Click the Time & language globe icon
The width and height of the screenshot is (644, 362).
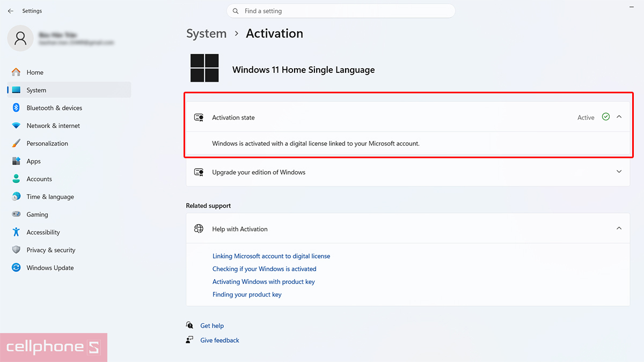point(16,196)
